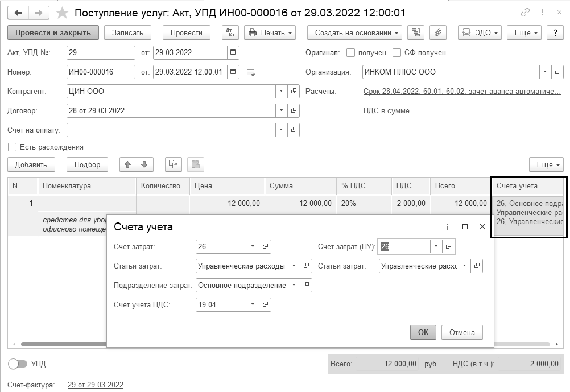Open Счет затрат 26 form icon in dialog
This screenshot has height=392, width=570.
tap(265, 246)
